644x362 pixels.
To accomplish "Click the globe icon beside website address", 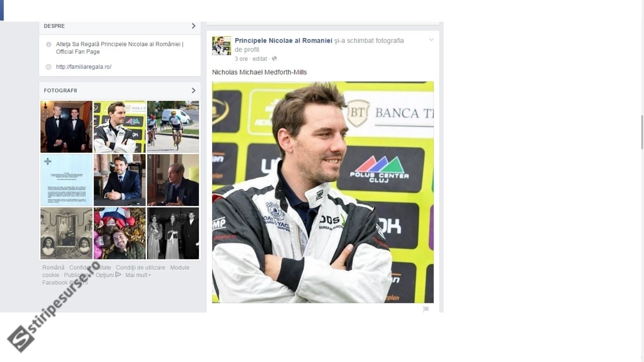I will point(49,67).
